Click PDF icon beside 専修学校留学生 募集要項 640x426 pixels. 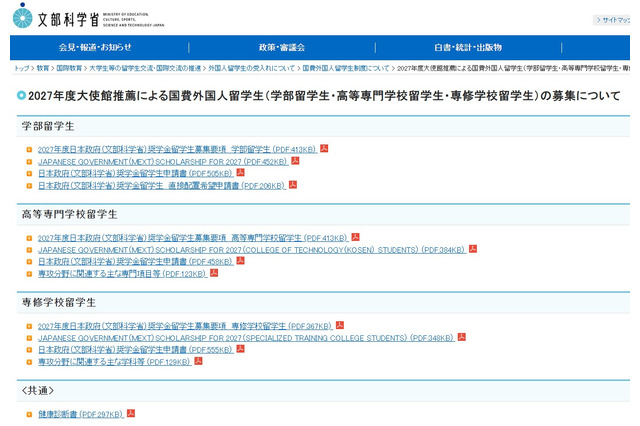pos(340,325)
